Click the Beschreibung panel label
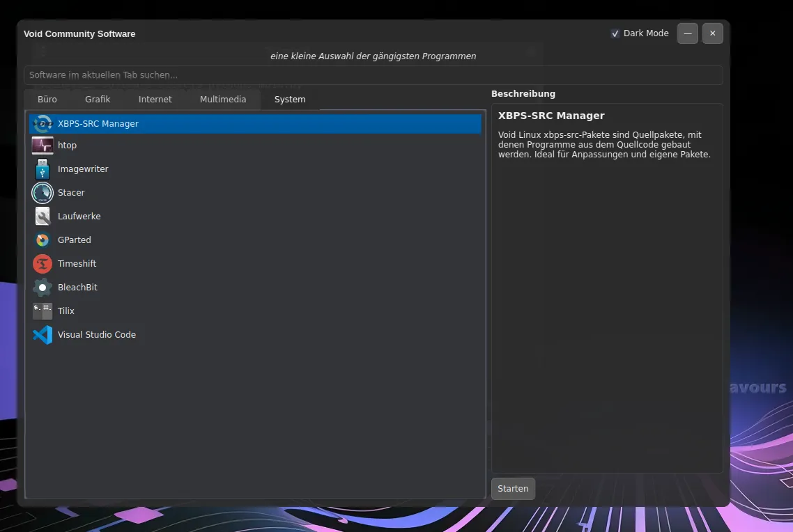 coord(523,94)
